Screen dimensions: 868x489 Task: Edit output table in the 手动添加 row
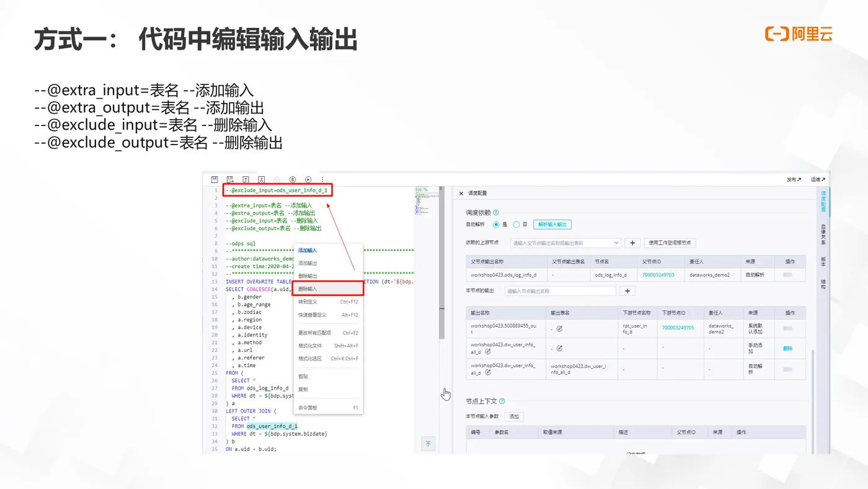coord(559,348)
